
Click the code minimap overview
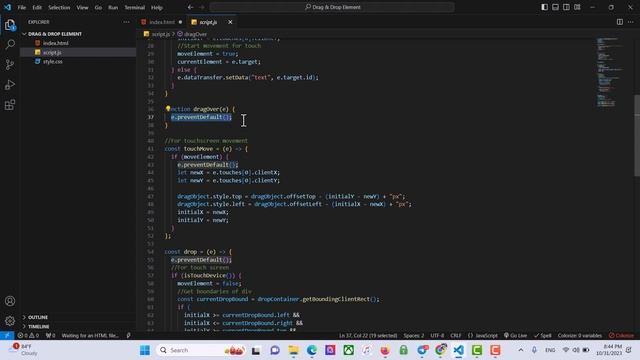pyautogui.click(x=610, y=73)
